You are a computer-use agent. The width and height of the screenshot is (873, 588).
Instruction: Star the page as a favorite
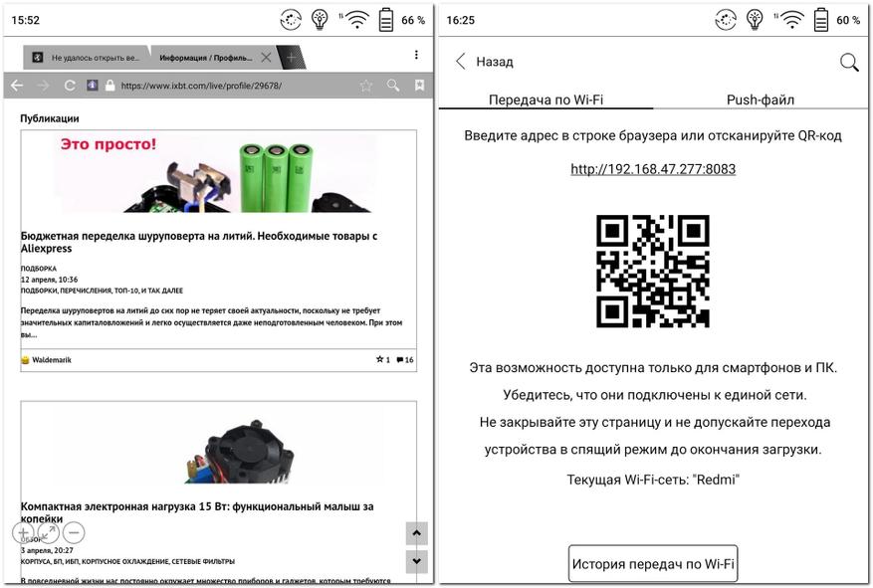click(x=365, y=86)
